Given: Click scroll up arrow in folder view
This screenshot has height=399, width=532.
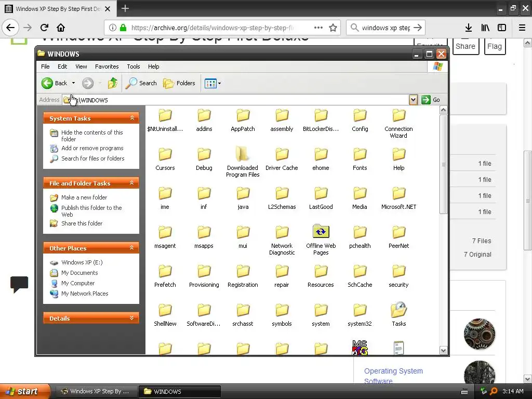Looking at the screenshot, I should [x=443, y=110].
